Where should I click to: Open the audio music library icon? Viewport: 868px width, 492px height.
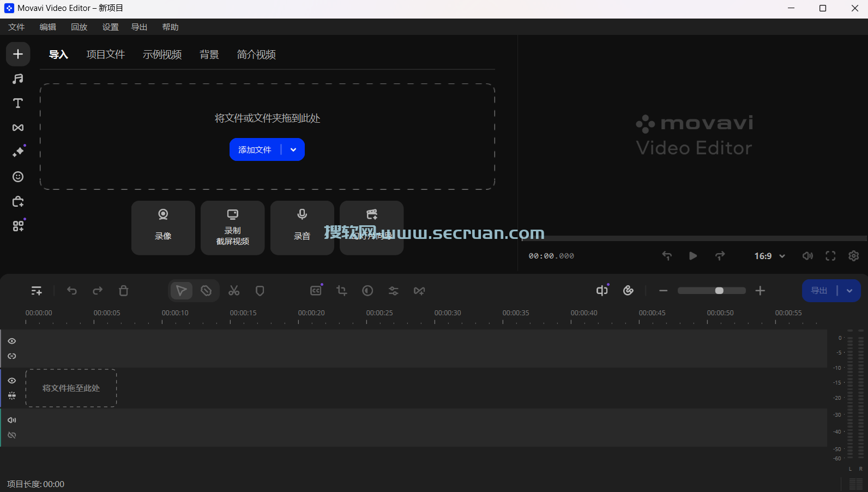click(x=18, y=79)
